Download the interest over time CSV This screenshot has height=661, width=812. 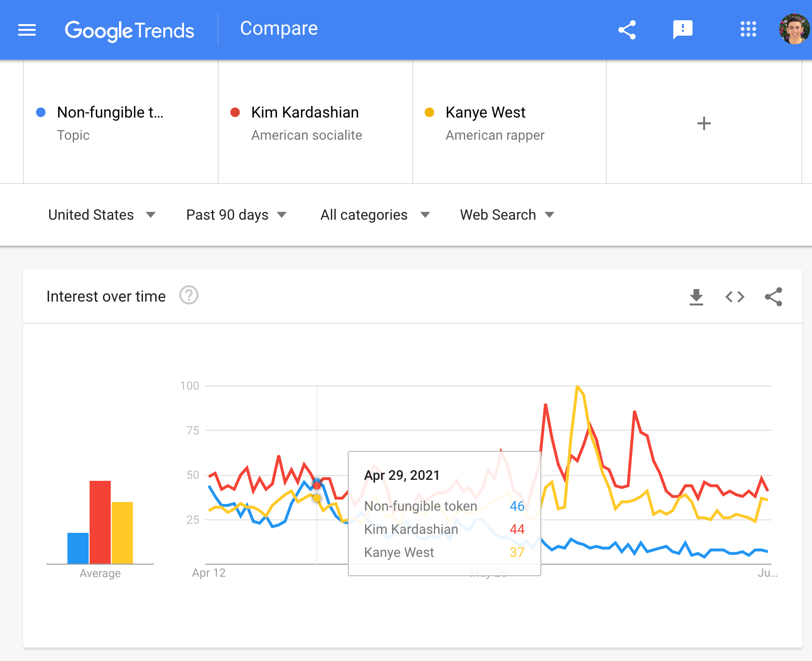coord(696,297)
